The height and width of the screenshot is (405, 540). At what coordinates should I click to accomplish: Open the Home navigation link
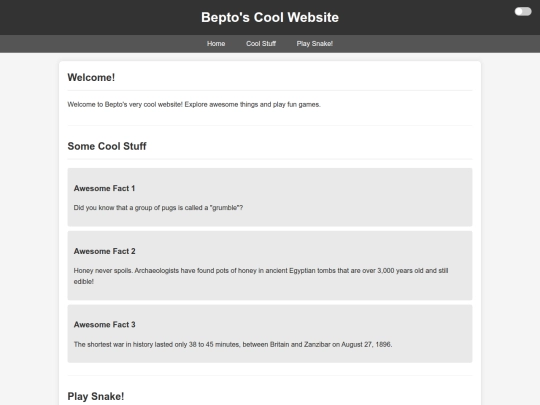click(216, 44)
